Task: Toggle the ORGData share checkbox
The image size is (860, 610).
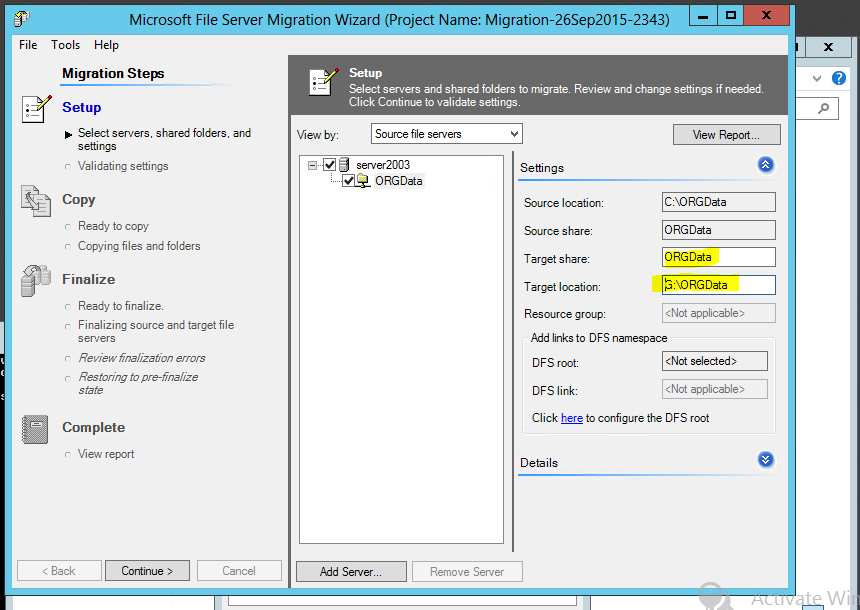Action: pyautogui.click(x=348, y=180)
